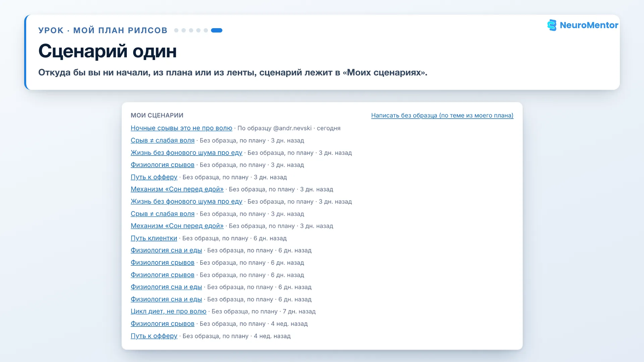The image size is (644, 362).
Task: Open scenario Цикл диет, не про волю
Action: pos(168,311)
